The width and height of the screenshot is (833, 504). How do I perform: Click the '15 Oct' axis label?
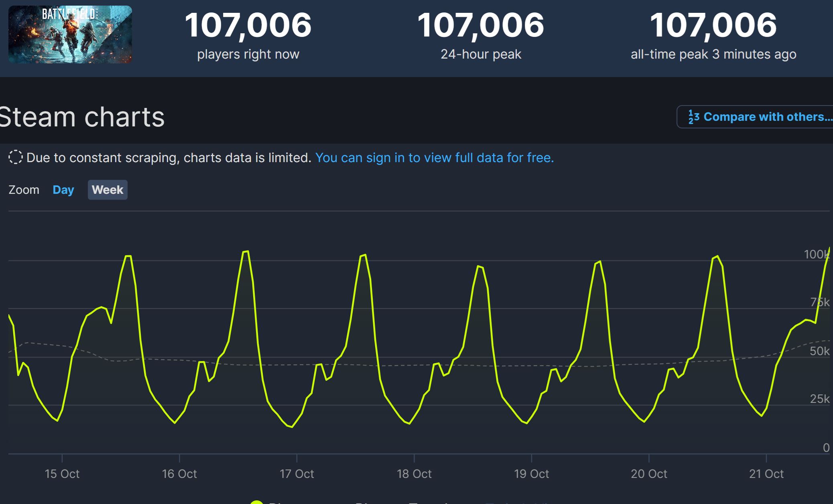(62, 474)
